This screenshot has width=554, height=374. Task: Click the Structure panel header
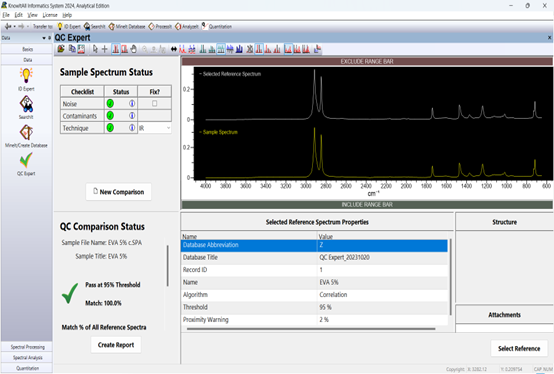pos(504,222)
